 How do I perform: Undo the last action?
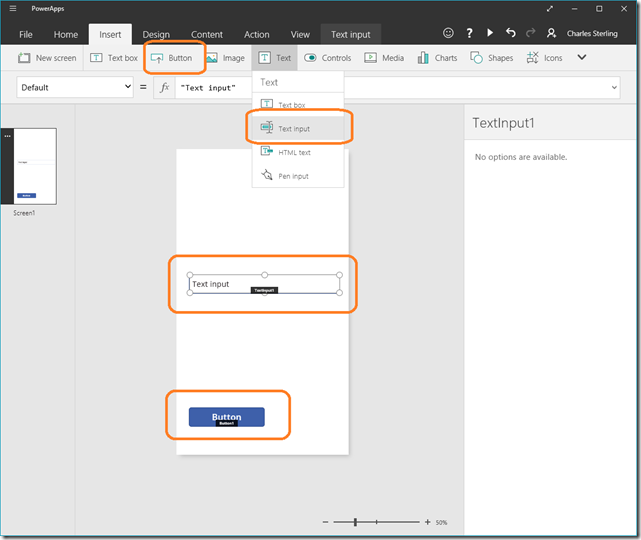point(510,34)
